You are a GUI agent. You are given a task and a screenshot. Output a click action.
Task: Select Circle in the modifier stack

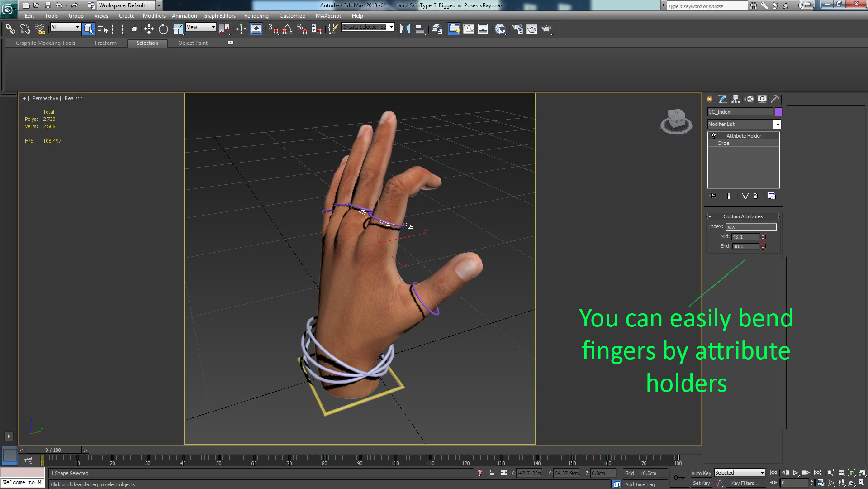[724, 143]
